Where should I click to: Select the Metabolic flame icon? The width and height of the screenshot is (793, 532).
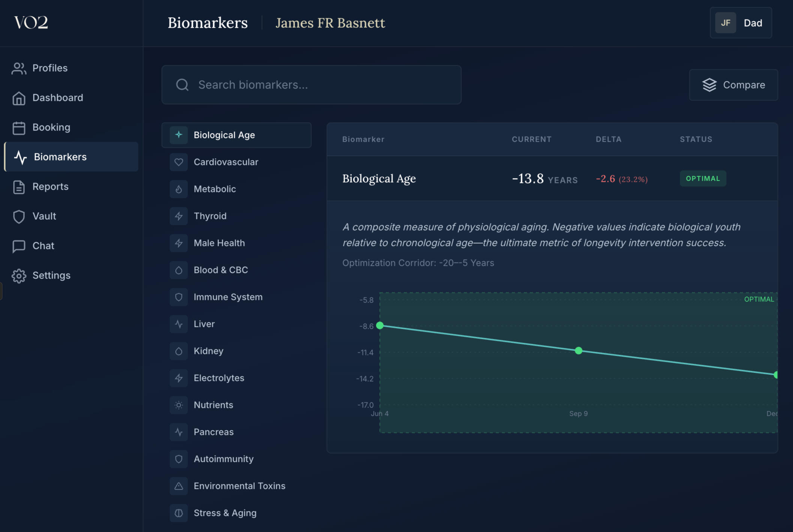[x=179, y=189]
